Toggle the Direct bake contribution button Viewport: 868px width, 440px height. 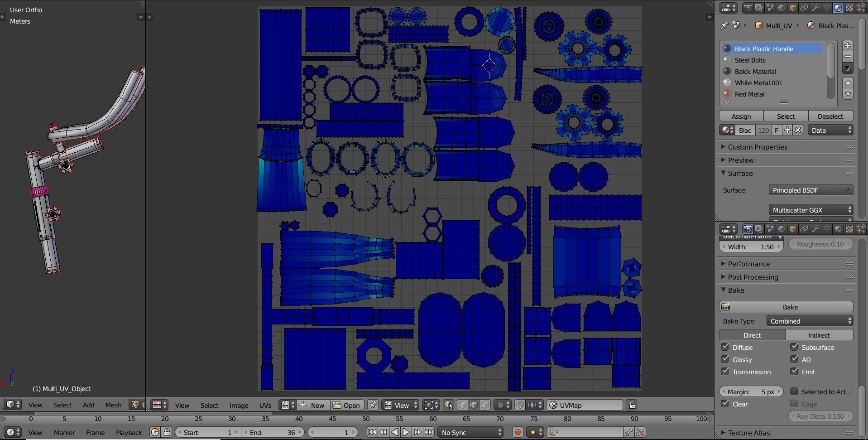pos(753,335)
